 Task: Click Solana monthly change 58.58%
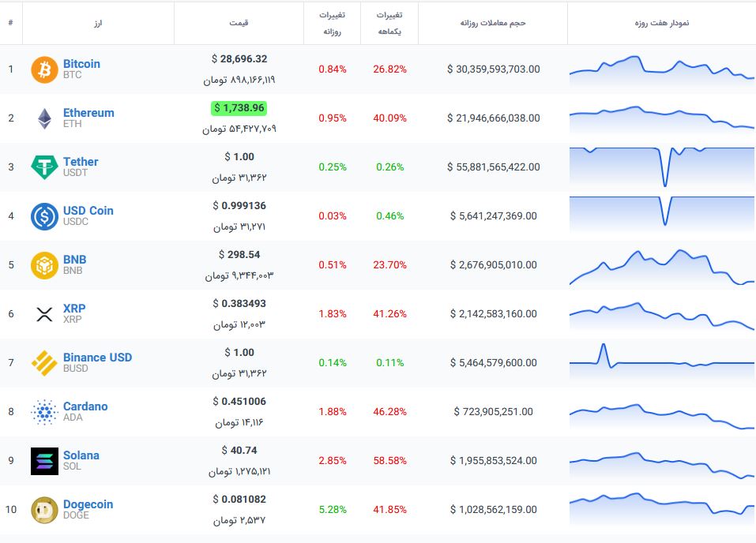point(390,461)
